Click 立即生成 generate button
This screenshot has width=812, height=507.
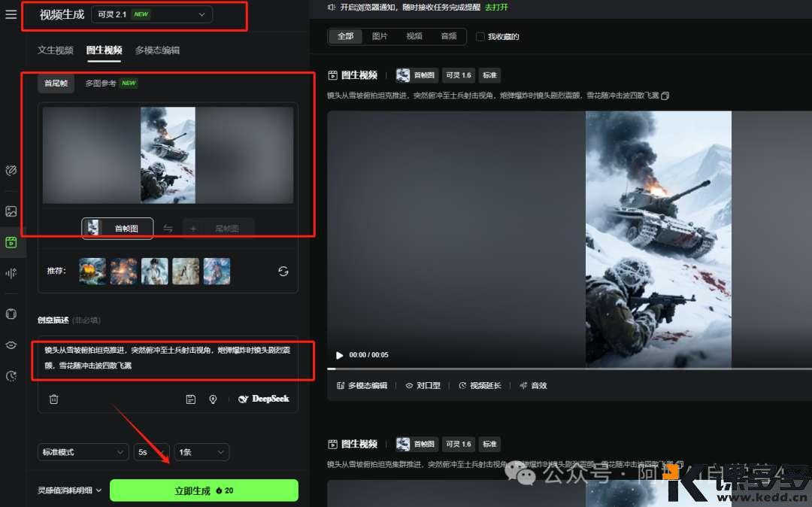click(x=204, y=490)
